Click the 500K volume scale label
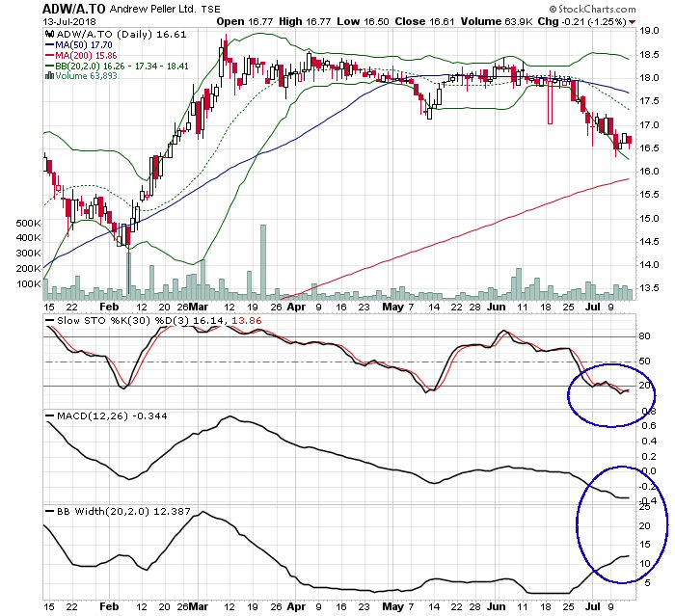675x616 pixels. click(x=28, y=224)
